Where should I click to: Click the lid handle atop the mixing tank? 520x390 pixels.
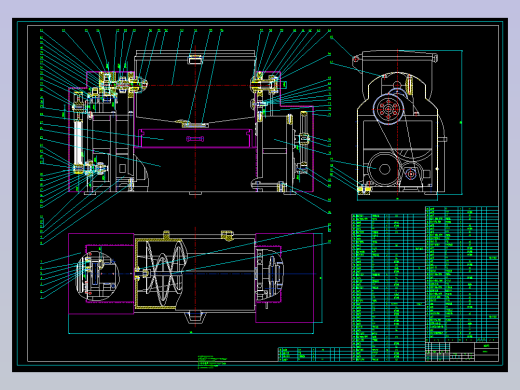(x=195, y=59)
